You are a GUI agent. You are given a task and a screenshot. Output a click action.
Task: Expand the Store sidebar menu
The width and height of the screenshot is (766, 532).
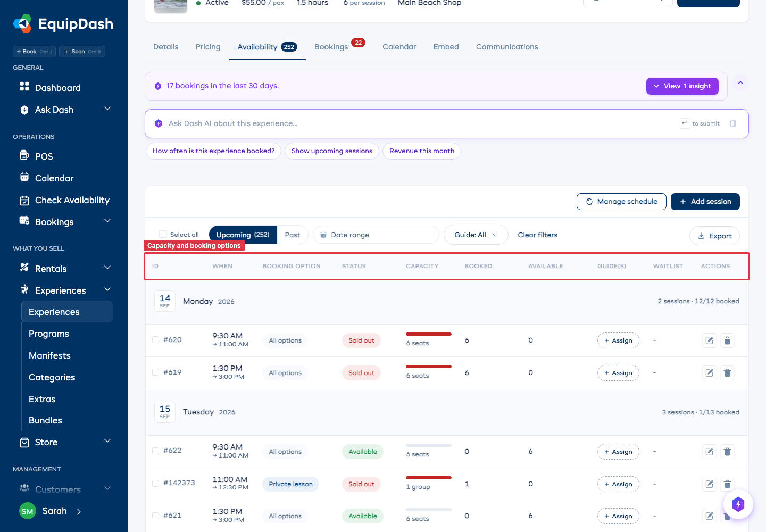click(x=107, y=442)
